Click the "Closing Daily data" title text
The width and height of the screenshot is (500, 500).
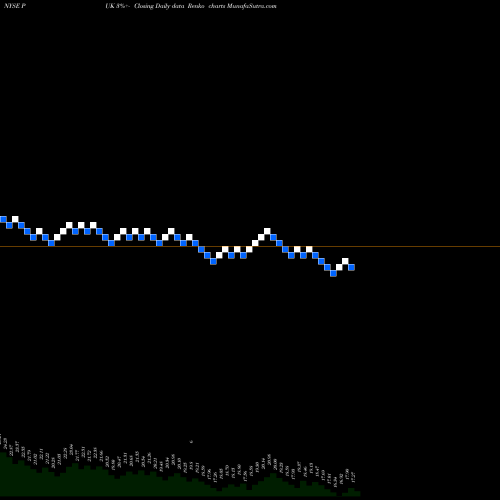(159, 6)
